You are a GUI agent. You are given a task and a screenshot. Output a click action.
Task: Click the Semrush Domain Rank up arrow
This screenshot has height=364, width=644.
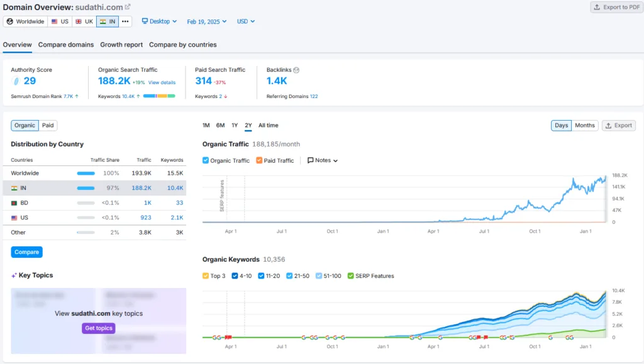pyautogui.click(x=77, y=96)
